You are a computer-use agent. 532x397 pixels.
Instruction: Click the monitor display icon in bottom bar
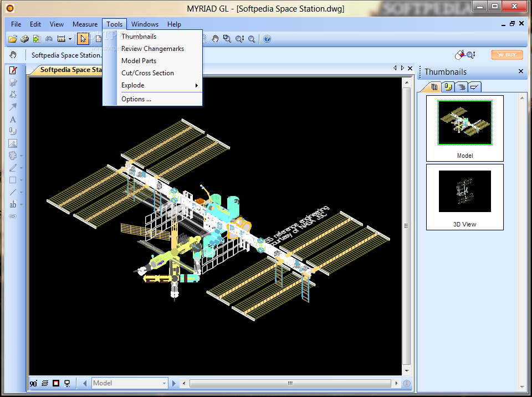[67, 384]
